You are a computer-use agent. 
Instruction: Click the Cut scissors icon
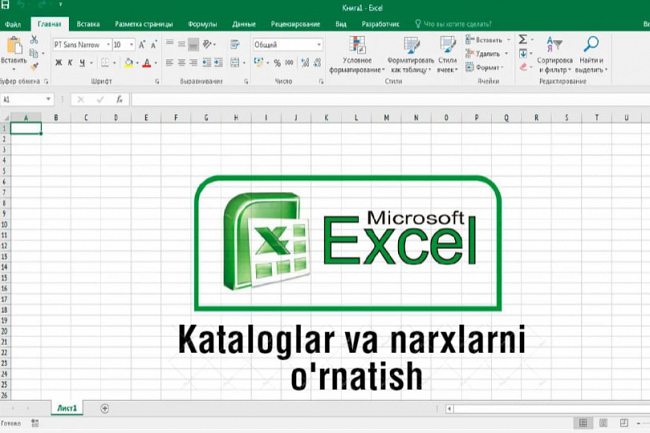34,40
